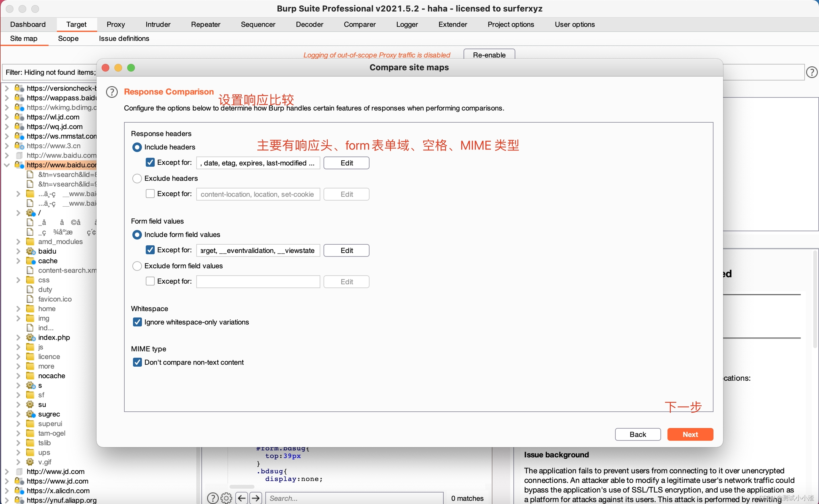Click the Response Comparison help icon
Screen dimensions: 819x504
(112, 92)
